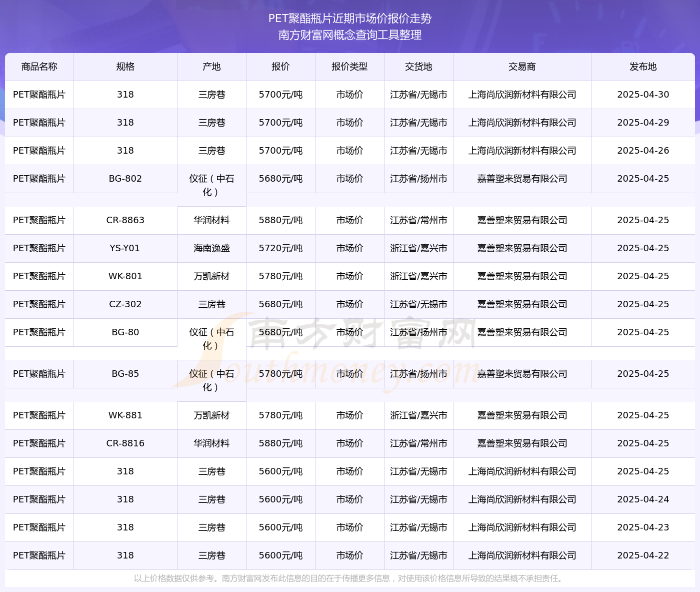This screenshot has height=592, width=700.
Task: Click 江苏省/常州市 in the CR-8863 row
Action: click(x=418, y=220)
